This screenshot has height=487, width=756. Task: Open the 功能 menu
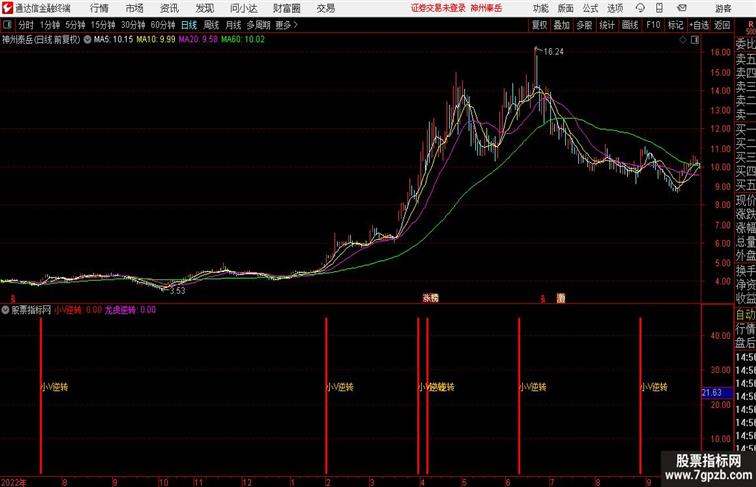pos(541,8)
